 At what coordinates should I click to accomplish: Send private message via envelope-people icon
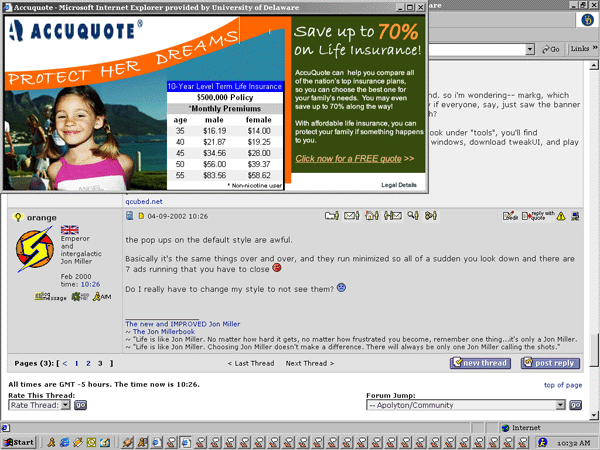pyautogui.click(x=393, y=216)
